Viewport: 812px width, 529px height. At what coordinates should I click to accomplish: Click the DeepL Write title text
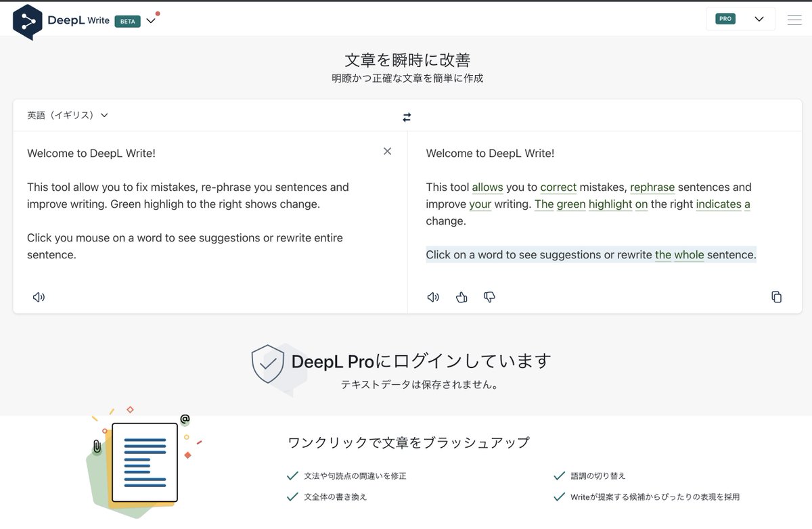click(x=78, y=20)
